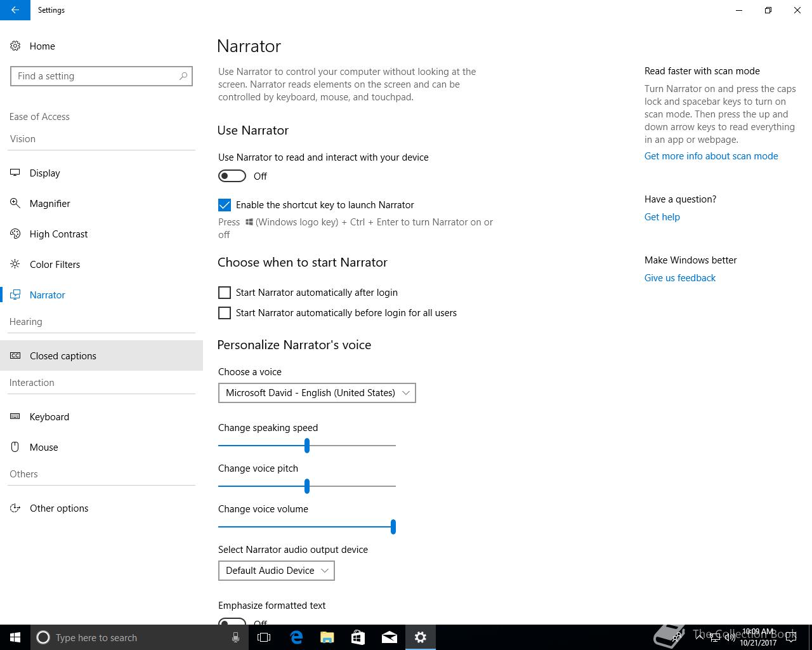Viewport: 812px width, 650px height.
Task: Turn on the Use Narrator toggle
Action: click(232, 176)
